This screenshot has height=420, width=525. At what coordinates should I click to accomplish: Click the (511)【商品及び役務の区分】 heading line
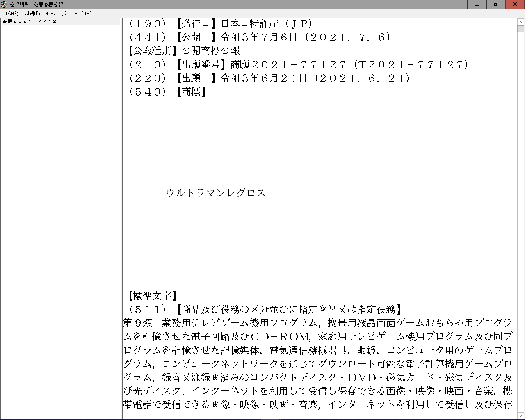[x=266, y=309]
